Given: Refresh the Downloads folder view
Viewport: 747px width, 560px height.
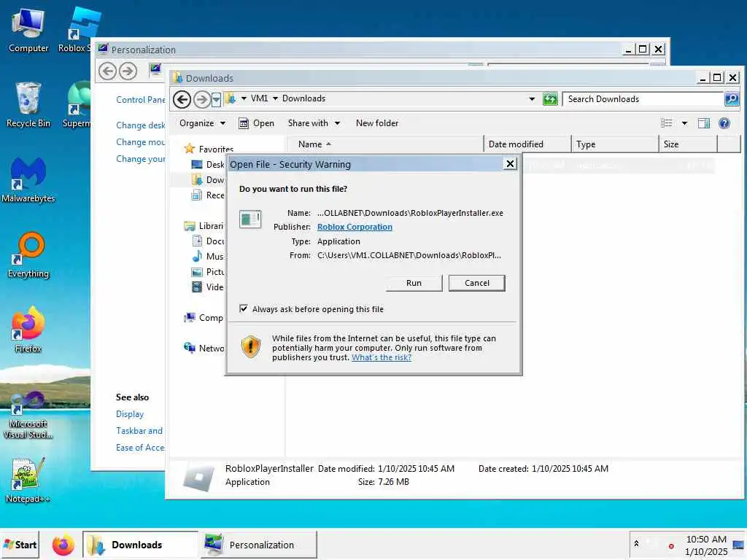Looking at the screenshot, I should 550,99.
